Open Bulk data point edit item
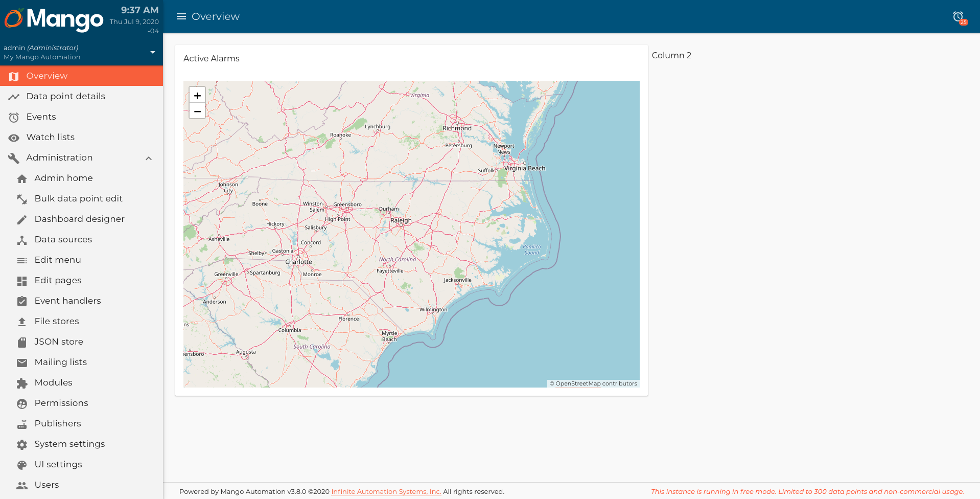The width and height of the screenshot is (980, 499). coord(81,198)
